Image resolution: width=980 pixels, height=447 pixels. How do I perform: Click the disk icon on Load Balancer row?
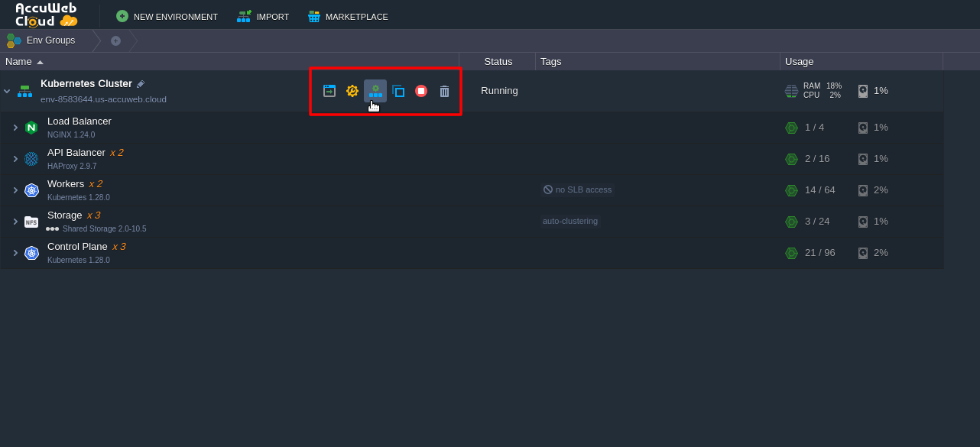pos(863,128)
